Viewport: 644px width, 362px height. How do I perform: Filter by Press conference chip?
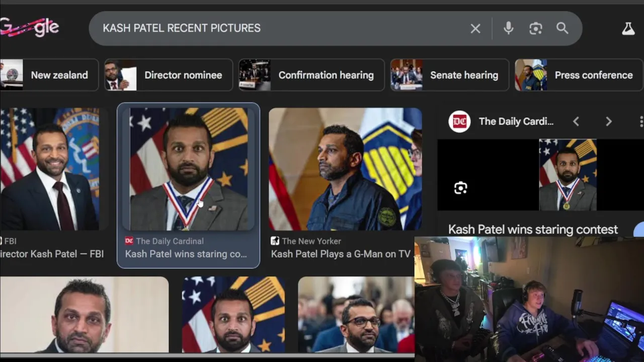(579, 75)
